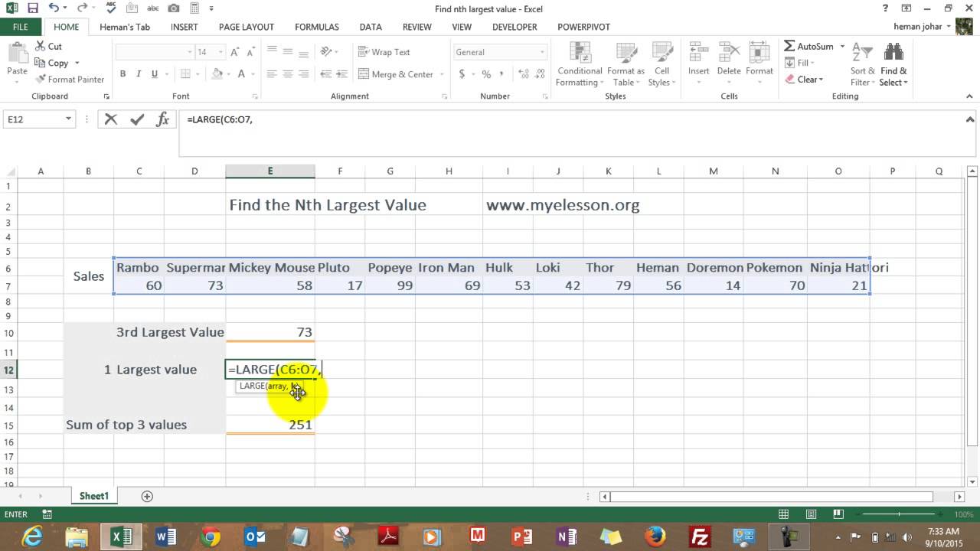Open FileZilla from the taskbar
Image resolution: width=980 pixels, height=551 pixels.
[700, 536]
